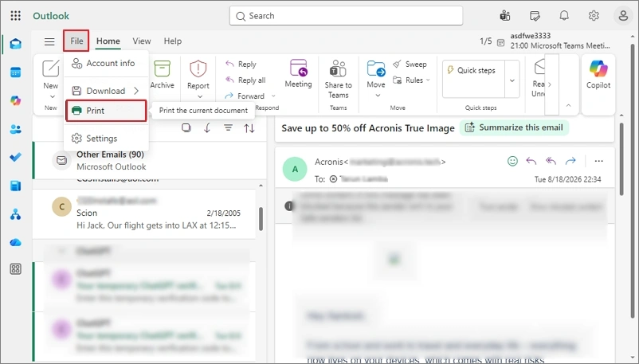Select Print in File menu

pyautogui.click(x=106, y=111)
